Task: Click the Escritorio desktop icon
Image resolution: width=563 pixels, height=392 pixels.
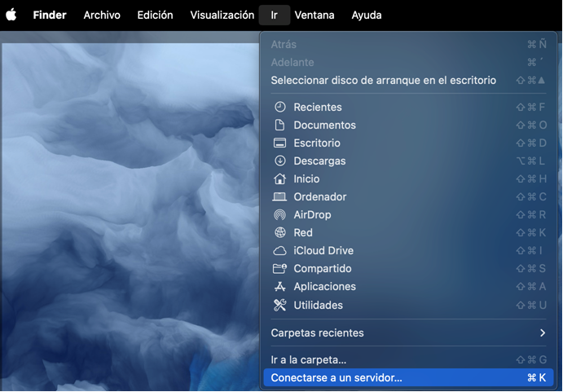Action: (x=279, y=143)
